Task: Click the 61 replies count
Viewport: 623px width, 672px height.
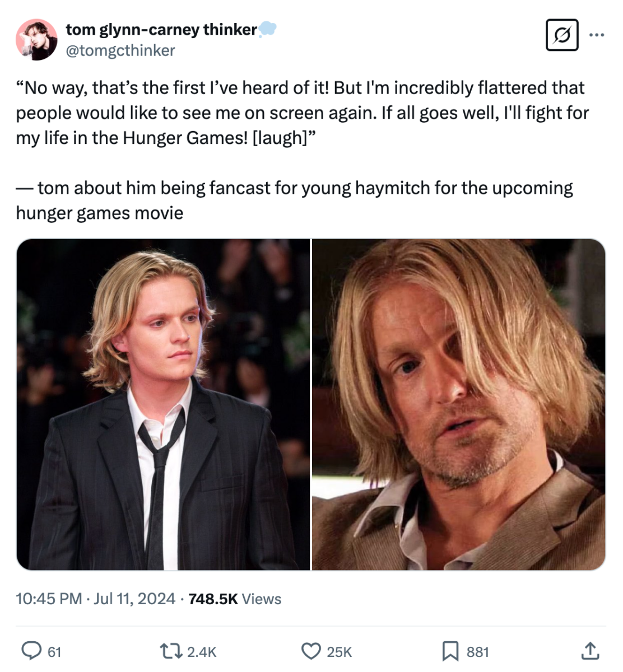Action: 54,652
